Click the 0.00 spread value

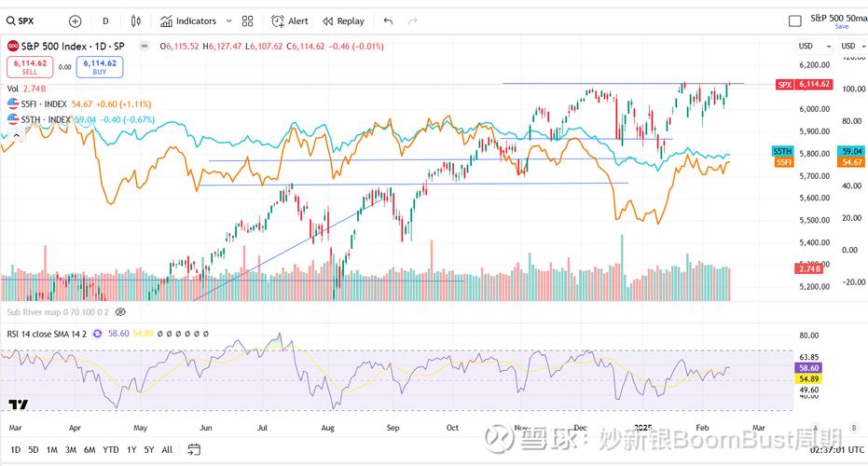coord(64,67)
